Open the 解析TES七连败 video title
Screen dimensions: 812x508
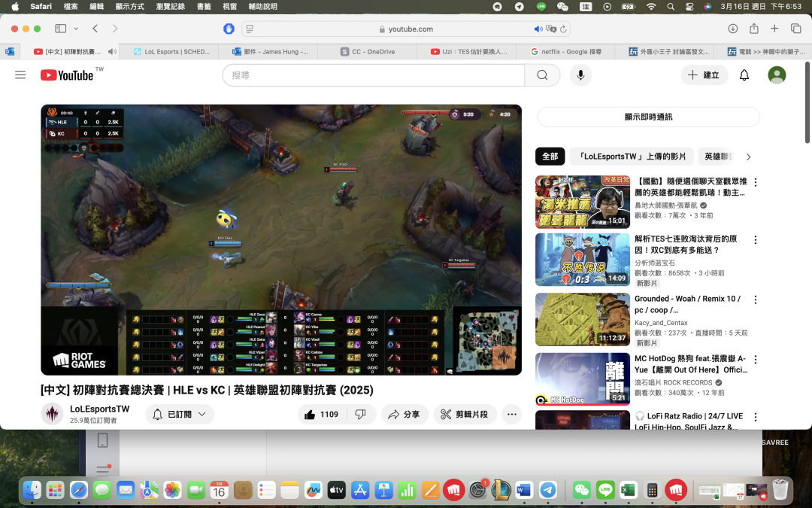[686, 244]
